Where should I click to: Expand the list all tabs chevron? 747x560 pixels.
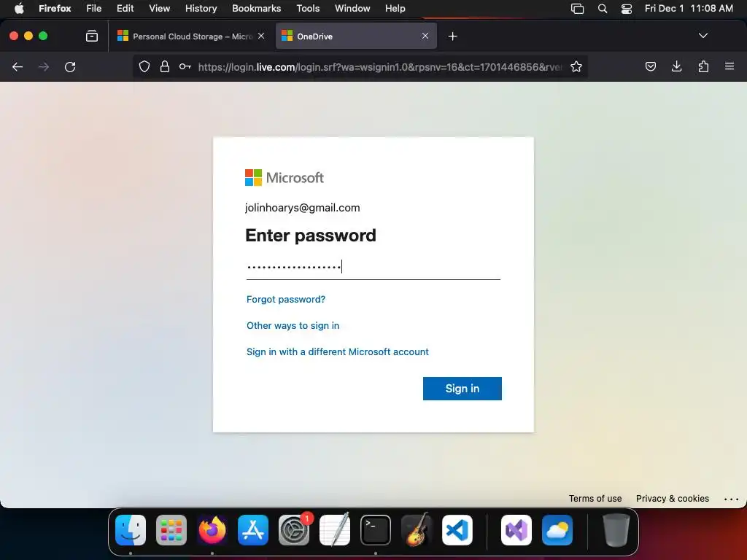click(703, 36)
